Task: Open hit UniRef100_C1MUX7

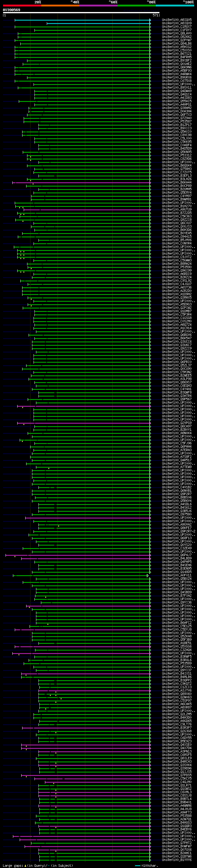Action: pyautogui.click(x=177, y=26)
